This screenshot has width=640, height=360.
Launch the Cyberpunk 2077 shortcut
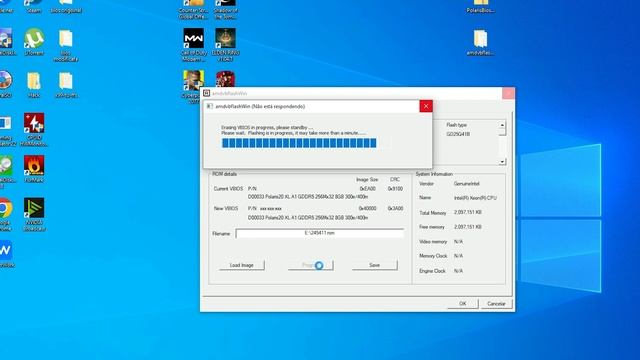(193, 80)
